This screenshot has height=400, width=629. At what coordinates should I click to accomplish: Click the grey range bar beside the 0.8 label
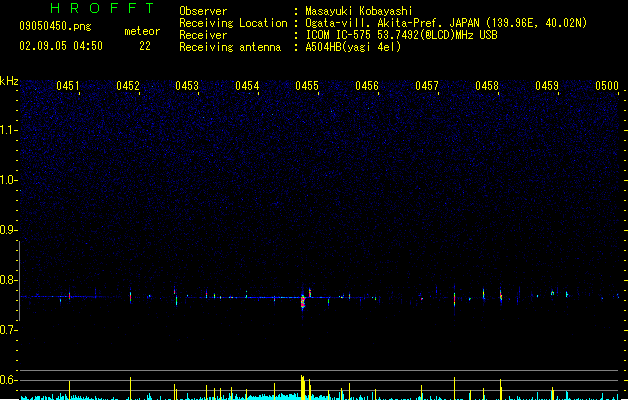click(x=19, y=281)
